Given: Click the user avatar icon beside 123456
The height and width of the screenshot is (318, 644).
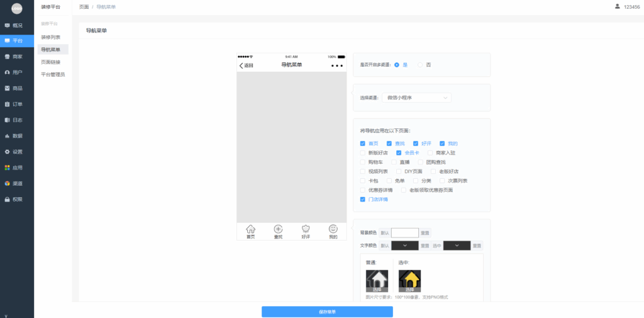Looking at the screenshot, I should (617, 6).
